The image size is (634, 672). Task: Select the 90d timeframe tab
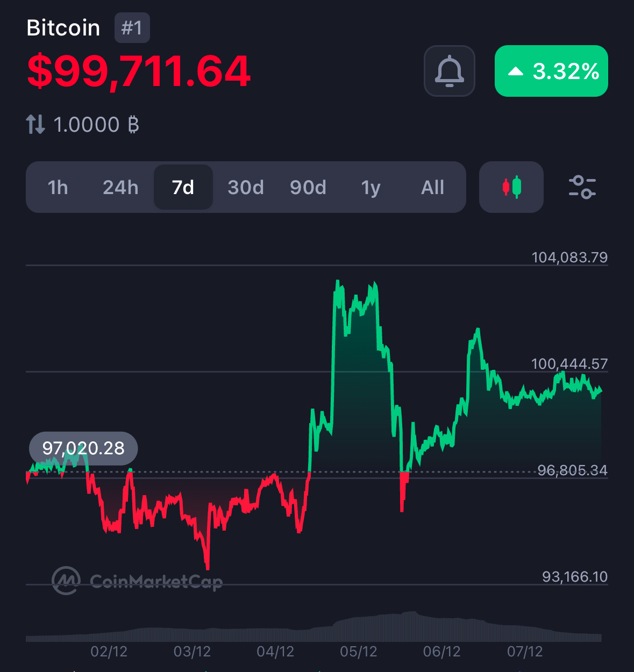pos(308,187)
